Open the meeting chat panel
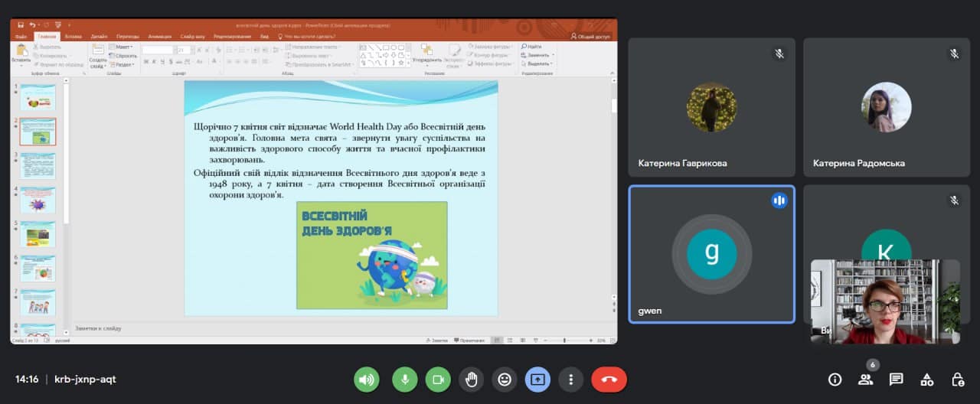980x404 pixels. [x=896, y=380]
